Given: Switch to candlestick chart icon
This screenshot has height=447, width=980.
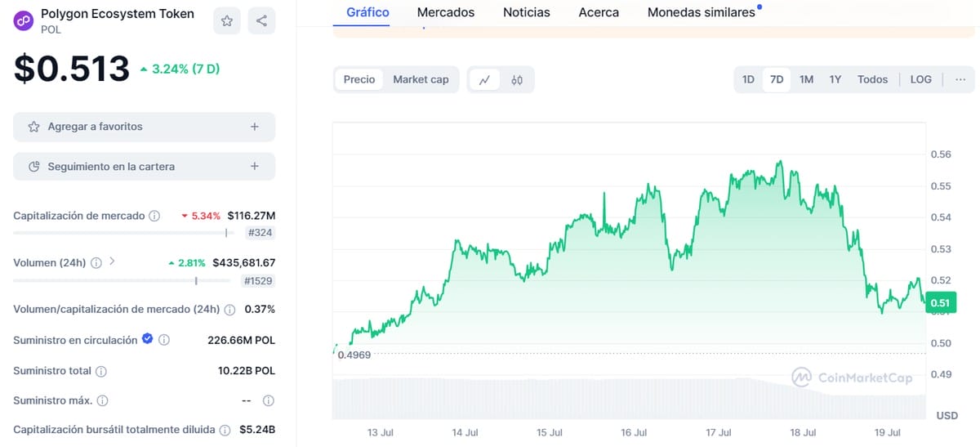Looking at the screenshot, I should coord(517,79).
